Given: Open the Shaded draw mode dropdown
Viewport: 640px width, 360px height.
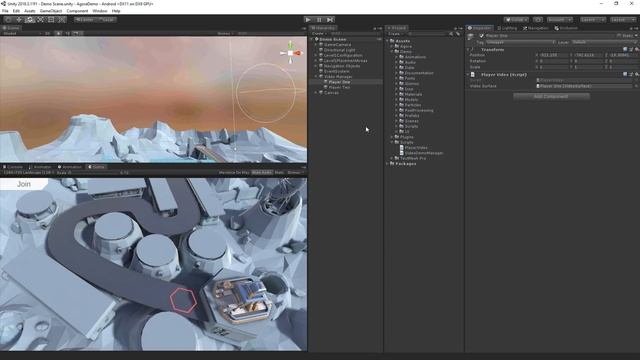Looking at the screenshot, I should 21,33.
